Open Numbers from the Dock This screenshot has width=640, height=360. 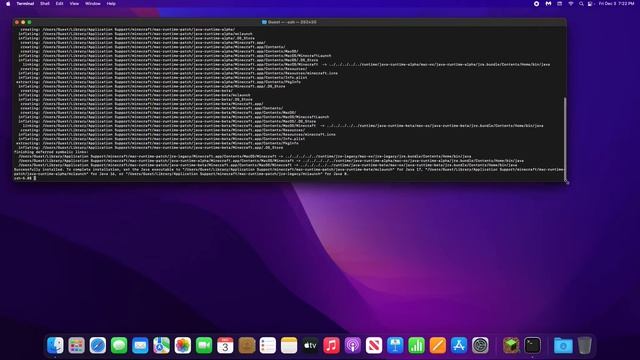[x=416, y=346]
